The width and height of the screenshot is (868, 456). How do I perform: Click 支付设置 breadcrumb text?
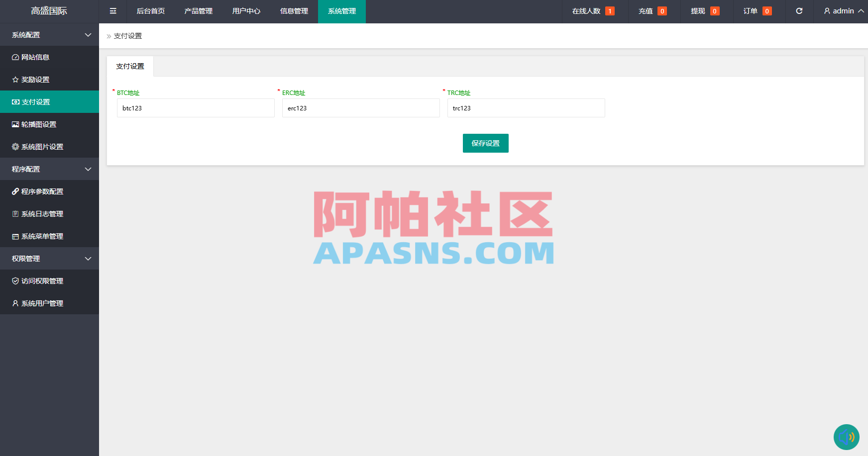tap(128, 36)
